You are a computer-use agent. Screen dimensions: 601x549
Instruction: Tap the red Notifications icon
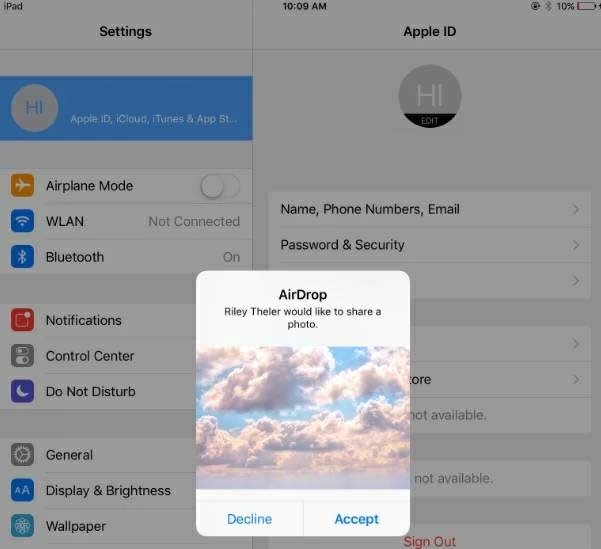tap(22, 320)
